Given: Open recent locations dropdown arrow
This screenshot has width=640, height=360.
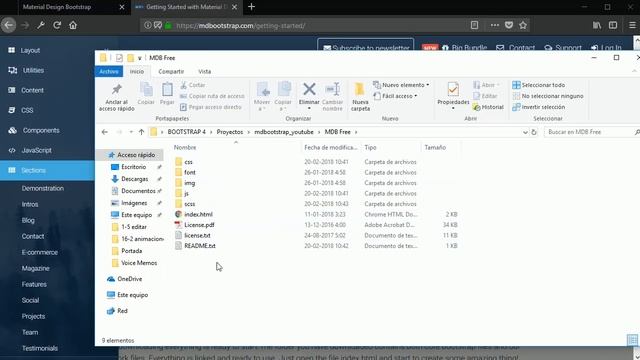Looking at the screenshot, I should (131, 132).
